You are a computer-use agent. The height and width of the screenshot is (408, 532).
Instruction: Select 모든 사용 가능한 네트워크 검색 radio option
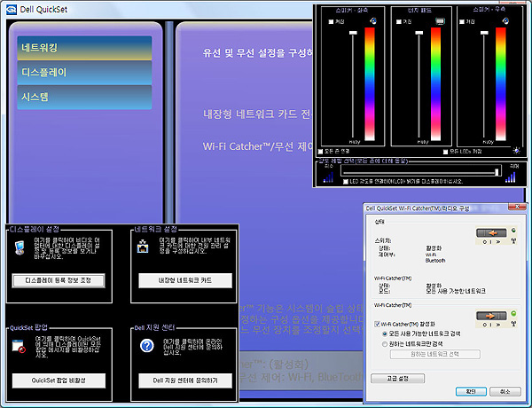click(385, 334)
